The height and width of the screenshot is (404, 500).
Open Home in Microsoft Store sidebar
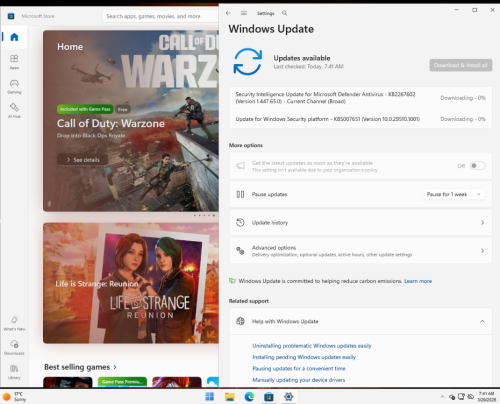[x=14, y=37]
